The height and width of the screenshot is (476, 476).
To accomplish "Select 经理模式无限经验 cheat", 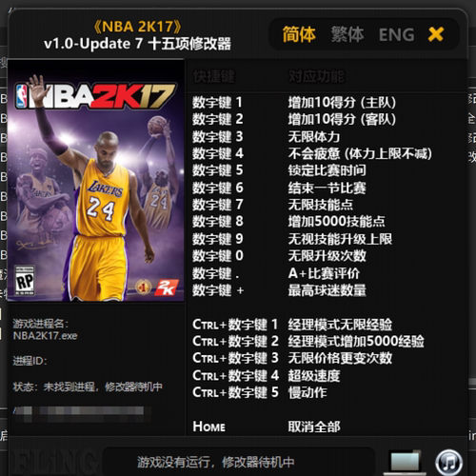I will coord(340,325).
